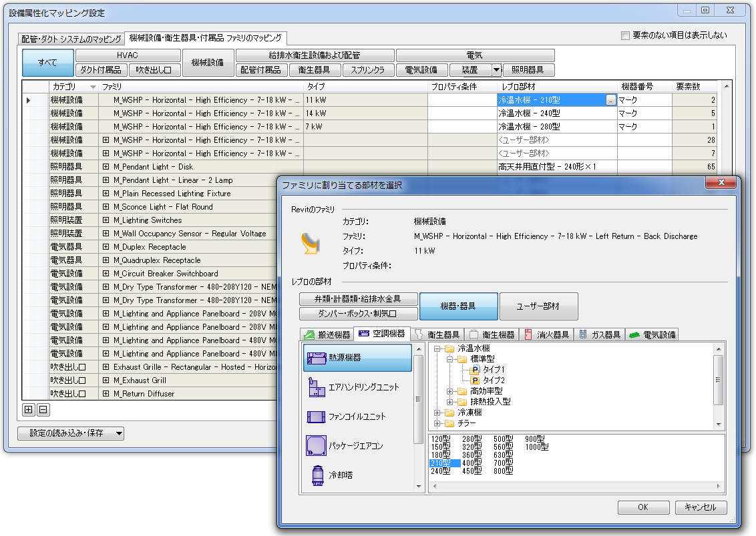756x536 pixels.
Task: Click the タイプ2 part icon
Action: pos(475,380)
